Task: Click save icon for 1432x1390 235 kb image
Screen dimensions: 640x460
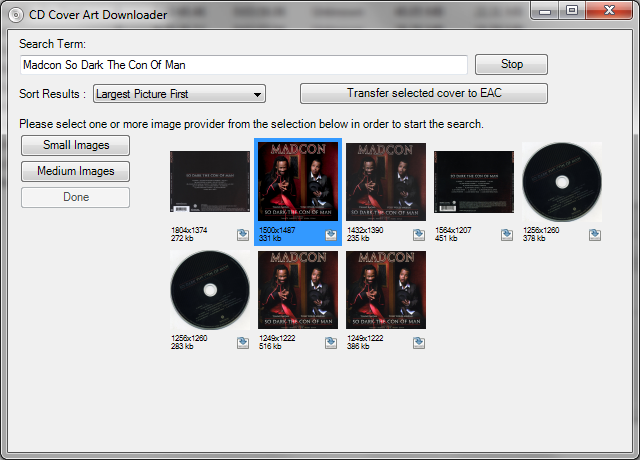Action: (419, 235)
